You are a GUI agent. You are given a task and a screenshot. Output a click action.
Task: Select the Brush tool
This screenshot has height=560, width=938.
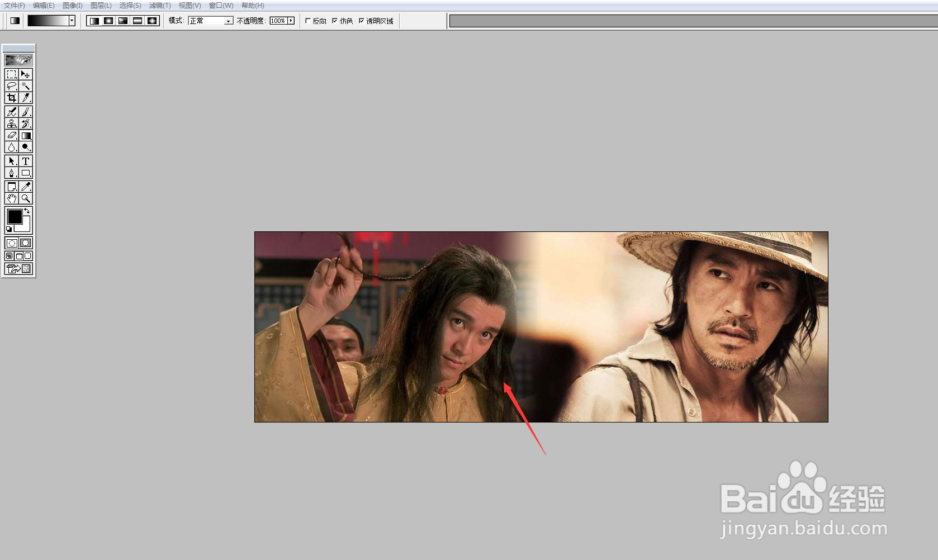[26, 112]
